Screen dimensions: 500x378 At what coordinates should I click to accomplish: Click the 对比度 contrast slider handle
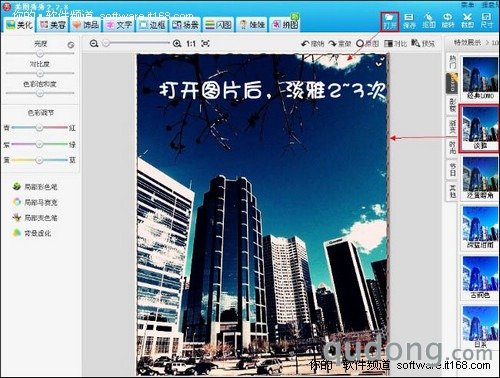(x=40, y=73)
